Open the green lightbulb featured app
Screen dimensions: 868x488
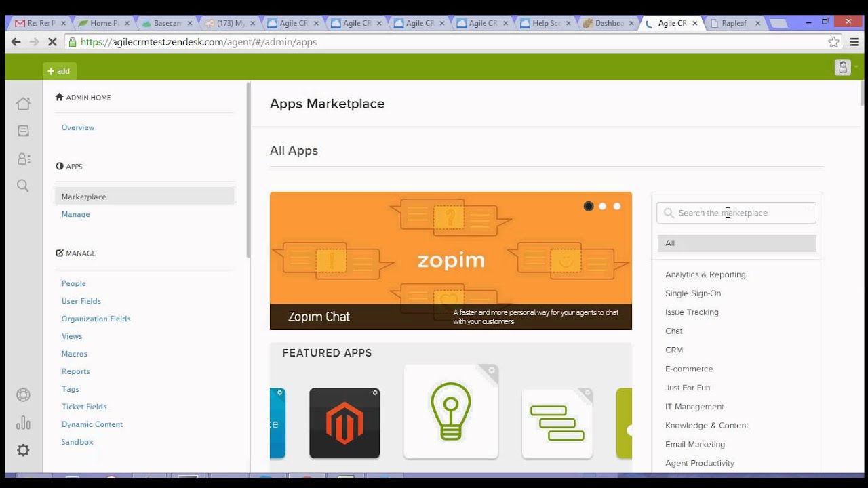(451, 411)
